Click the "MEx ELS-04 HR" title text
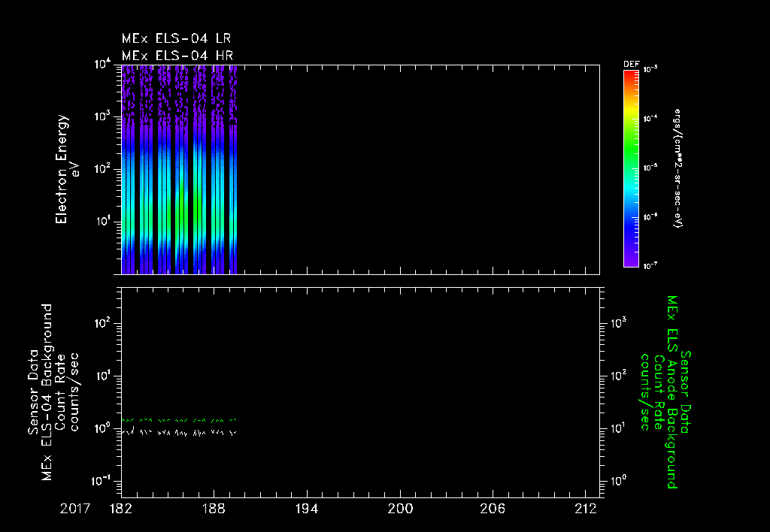Screen dimensions: 770x532 177,56
